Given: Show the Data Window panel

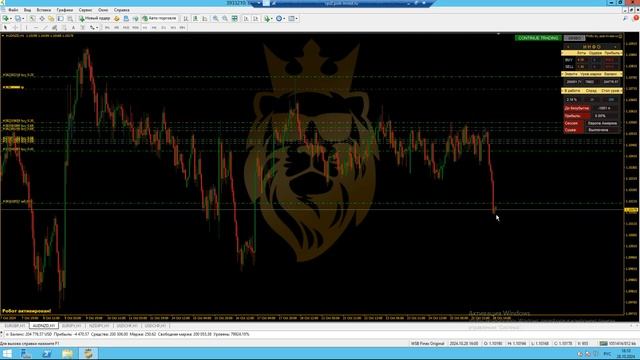Looking at the screenshot, I should click(x=42, y=18).
